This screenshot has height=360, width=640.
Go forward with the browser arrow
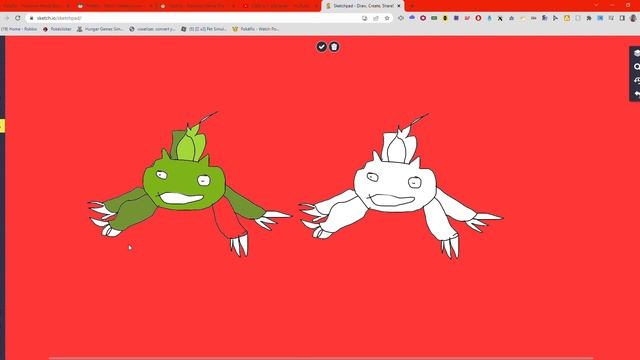pyautogui.click(x=7, y=18)
